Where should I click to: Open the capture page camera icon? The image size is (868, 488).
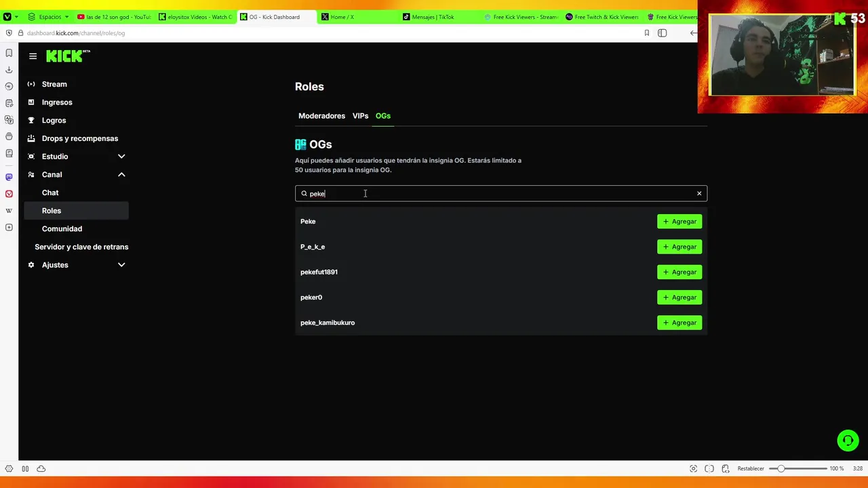point(693,468)
